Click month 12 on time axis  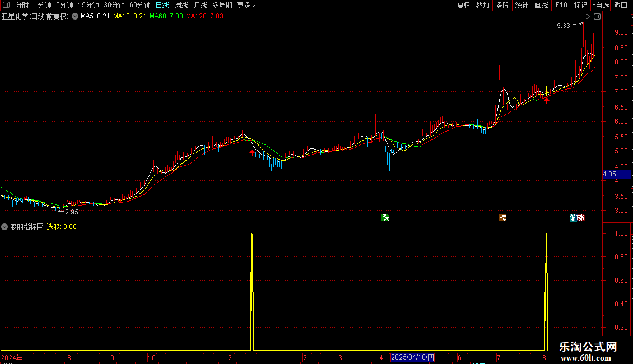coord(228,357)
